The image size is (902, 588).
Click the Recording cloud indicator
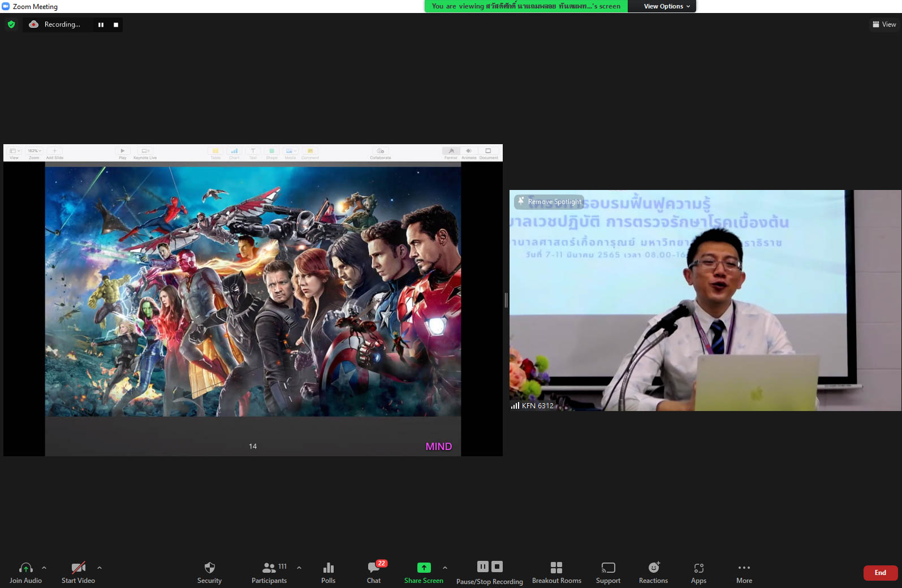click(x=34, y=24)
